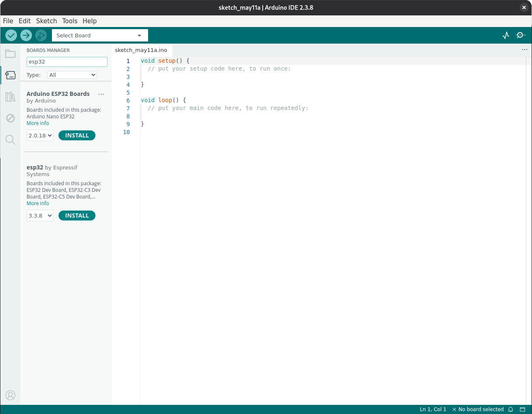Click 'by Arduino' author text

pyautogui.click(x=41, y=100)
